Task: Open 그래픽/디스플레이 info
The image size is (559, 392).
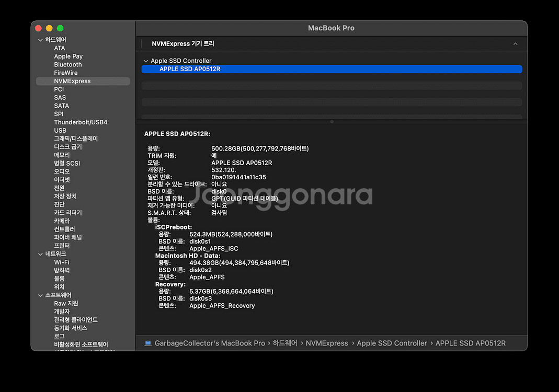Action: click(76, 139)
